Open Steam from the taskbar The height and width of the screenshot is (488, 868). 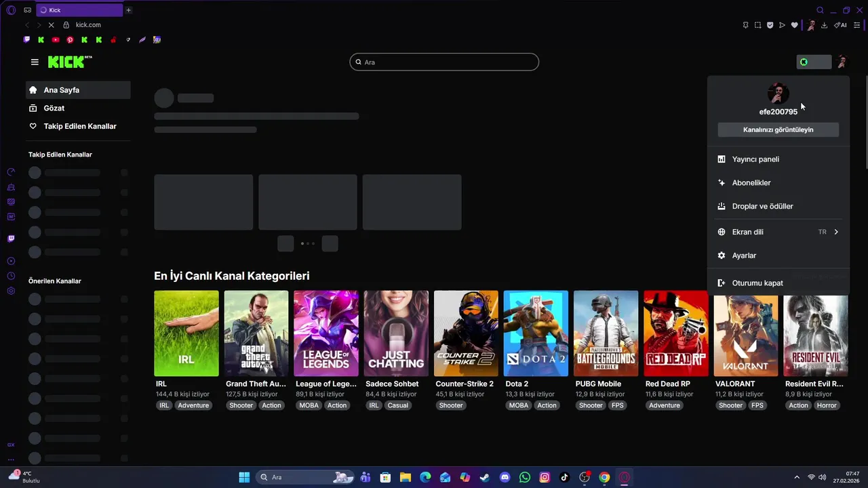[484, 477]
